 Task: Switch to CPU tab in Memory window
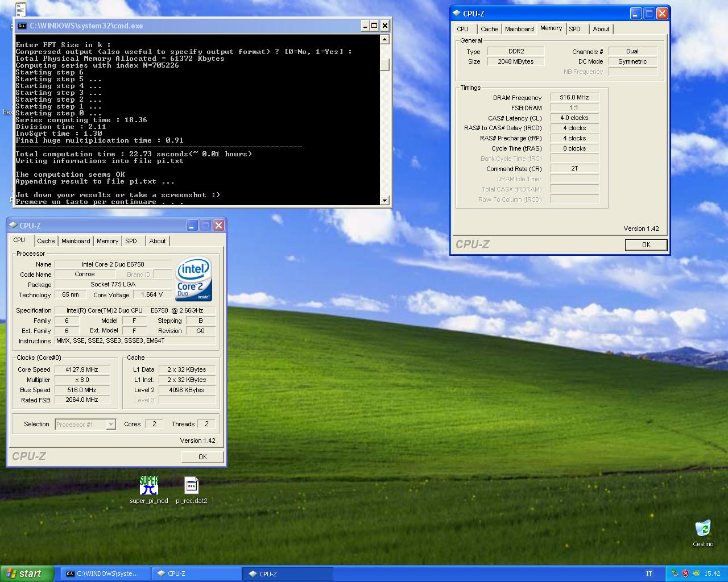(x=463, y=29)
